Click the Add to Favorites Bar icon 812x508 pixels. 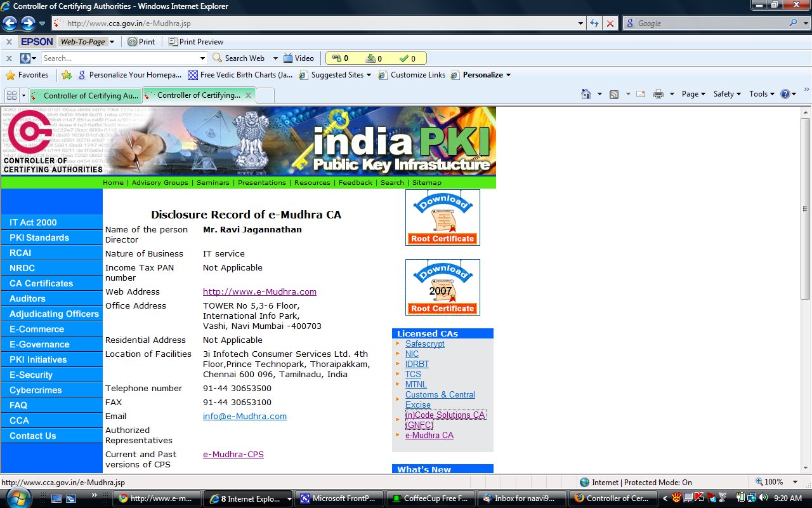pos(67,75)
